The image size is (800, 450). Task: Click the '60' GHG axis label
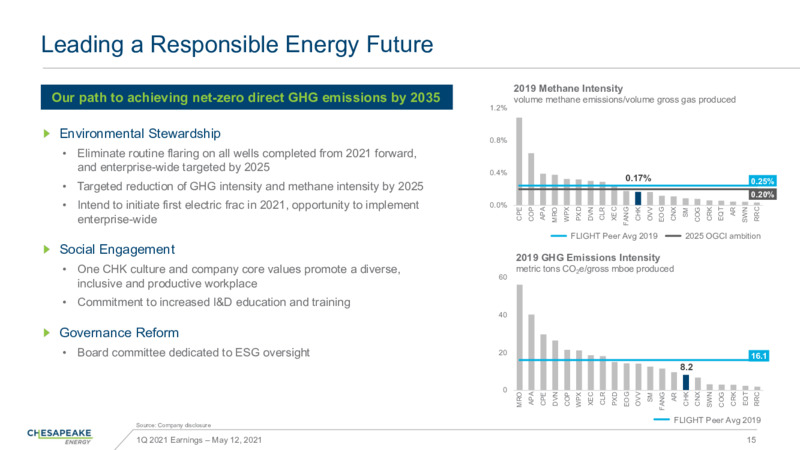pyautogui.click(x=503, y=277)
